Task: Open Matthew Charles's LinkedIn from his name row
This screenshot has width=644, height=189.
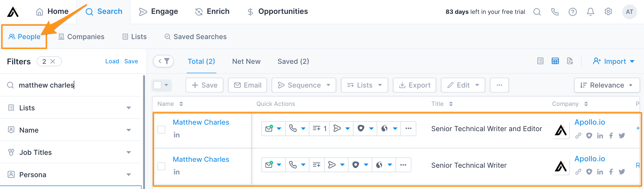Action: (176, 135)
